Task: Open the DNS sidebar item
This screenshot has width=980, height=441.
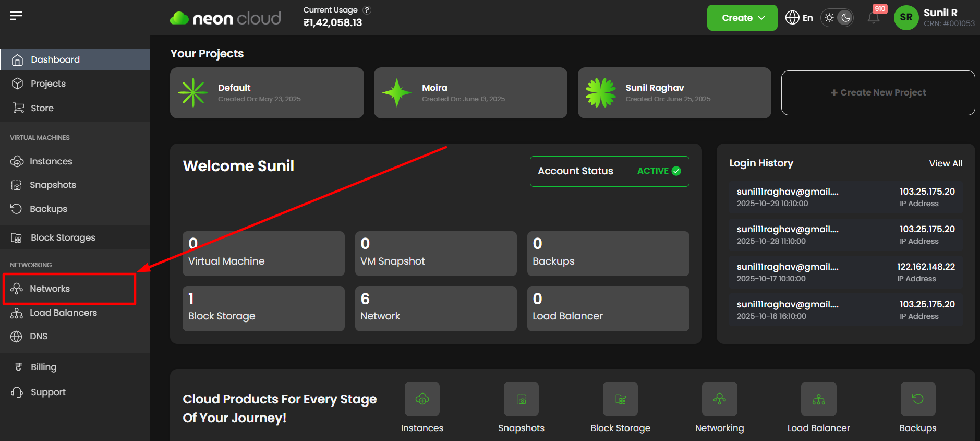Action: 39,336
